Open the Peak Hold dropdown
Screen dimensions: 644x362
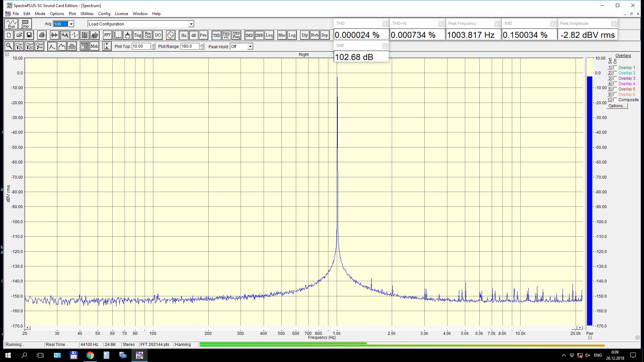(x=250, y=47)
